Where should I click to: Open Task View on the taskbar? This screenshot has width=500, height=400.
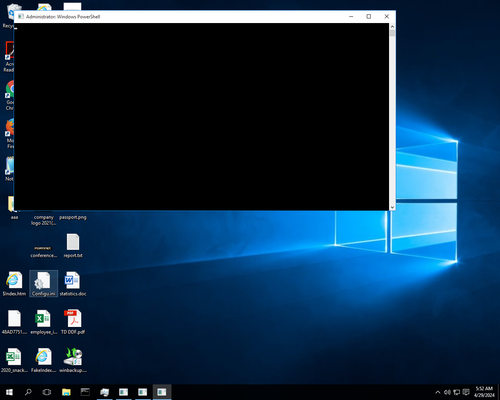point(47,392)
